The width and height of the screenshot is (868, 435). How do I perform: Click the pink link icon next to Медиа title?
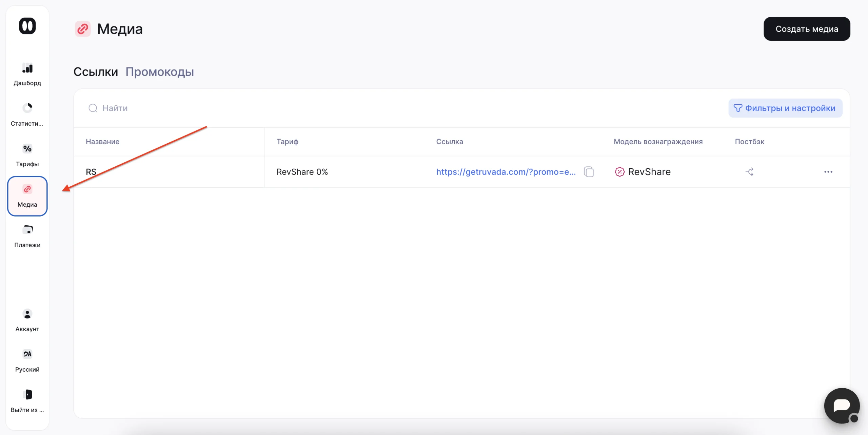tap(83, 29)
